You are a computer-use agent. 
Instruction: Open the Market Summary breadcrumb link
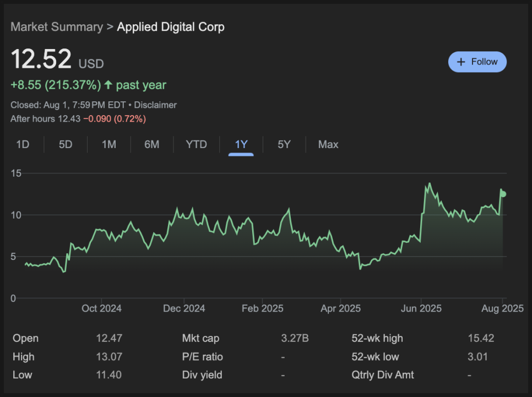(57, 27)
